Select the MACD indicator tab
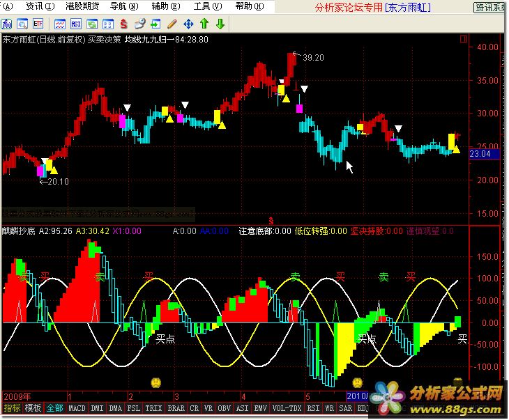 click(x=77, y=408)
